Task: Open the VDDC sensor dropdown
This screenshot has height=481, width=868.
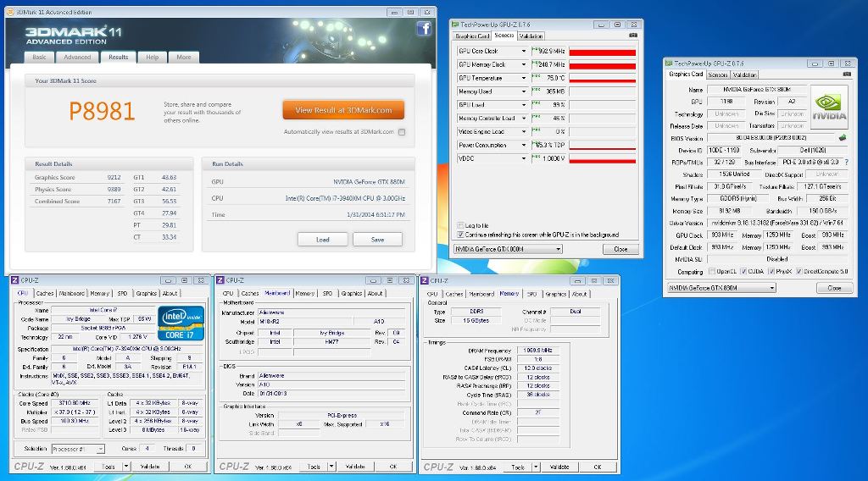Action: click(524, 158)
